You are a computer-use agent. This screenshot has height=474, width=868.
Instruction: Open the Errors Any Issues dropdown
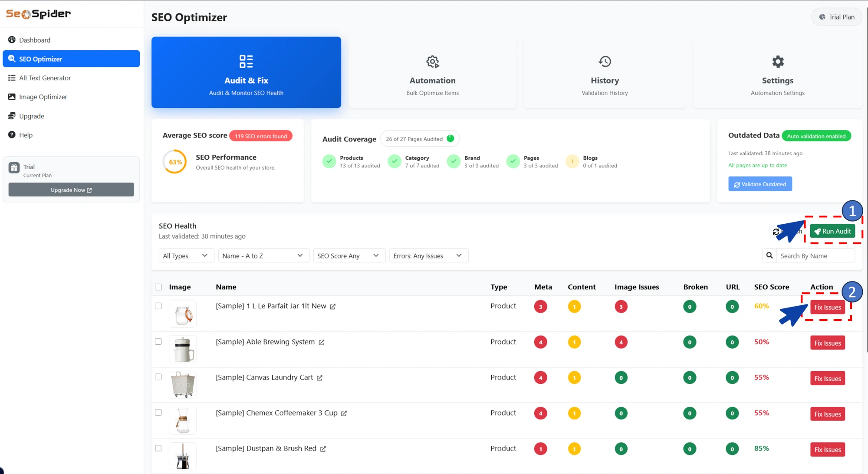[x=428, y=255]
